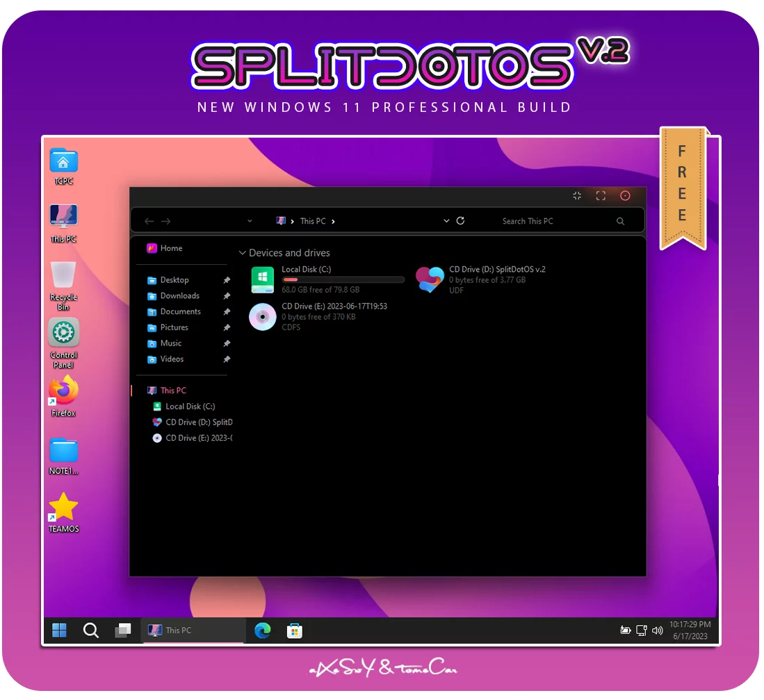Screen dimensions: 764x700
Task: Open Microsoft Store from taskbar
Action: point(294,630)
